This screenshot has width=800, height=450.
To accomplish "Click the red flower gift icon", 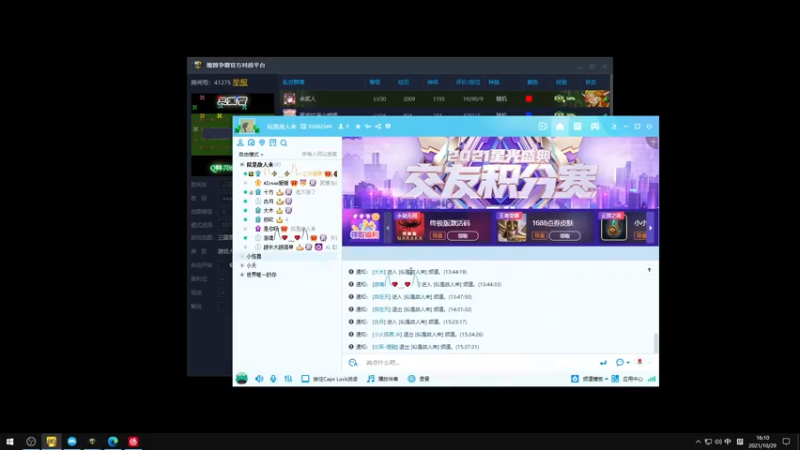I will click(639, 362).
